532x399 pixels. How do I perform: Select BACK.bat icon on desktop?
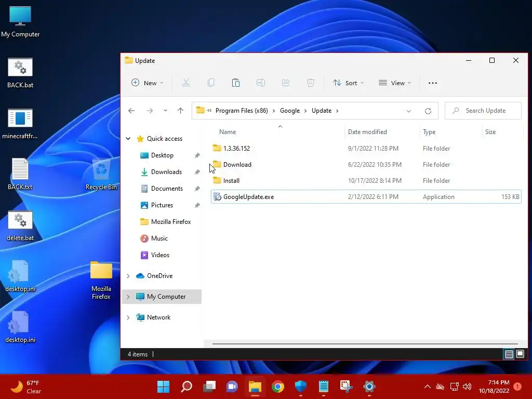(20, 73)
